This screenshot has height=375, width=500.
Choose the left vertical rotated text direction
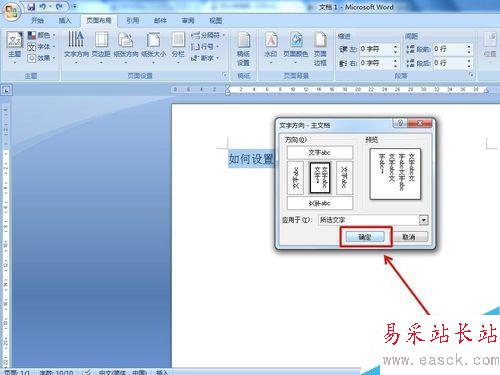pyautogui.click(x=295, y=178)
